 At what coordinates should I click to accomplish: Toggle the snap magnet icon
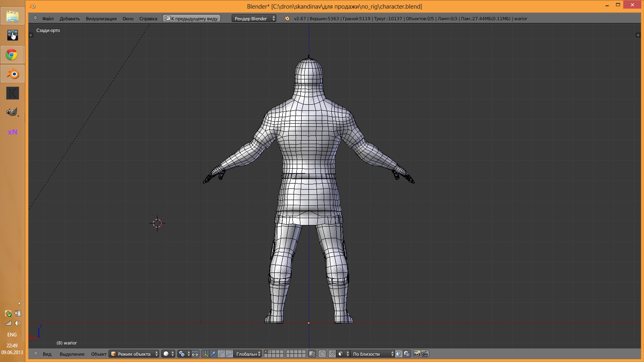(x=332, y=354)
